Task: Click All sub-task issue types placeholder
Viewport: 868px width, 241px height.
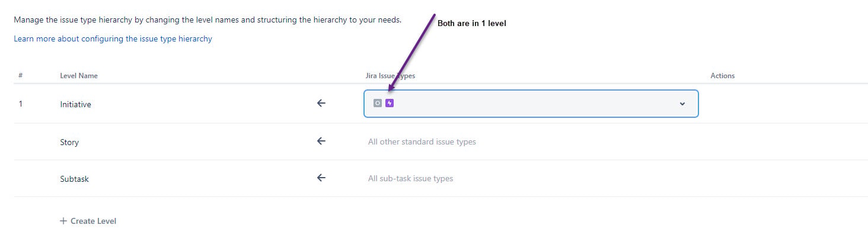Action: [410, 178]
